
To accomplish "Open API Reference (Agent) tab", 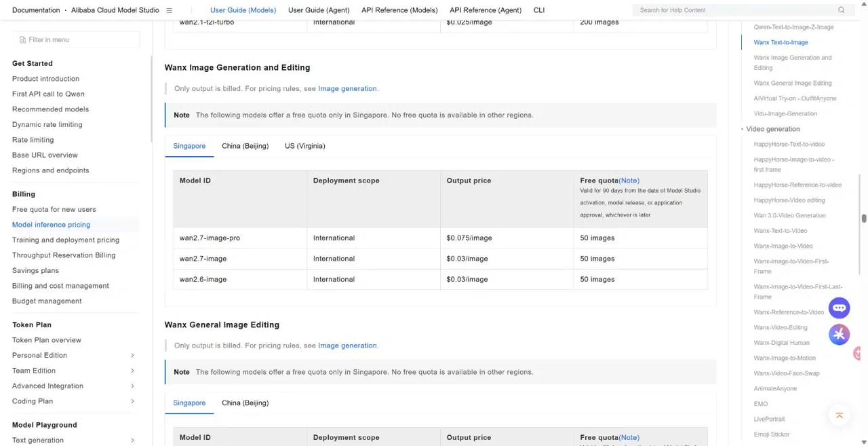I will [486, 10].
